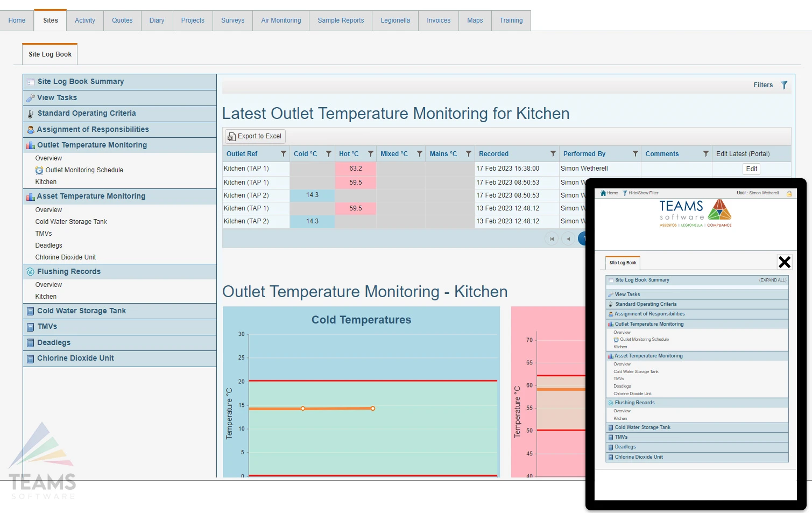Expand the Flushing Records section
The height and width of the screenshot is (513, 812).
[69, 272]
